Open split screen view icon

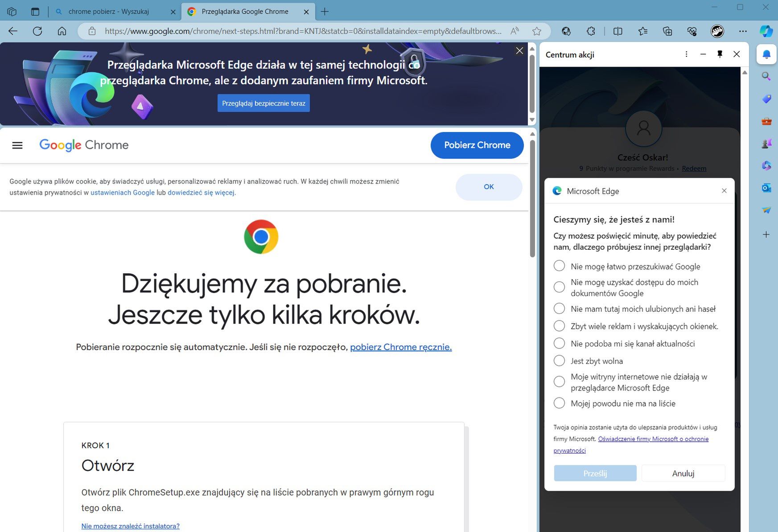click(x=618, y=31)
